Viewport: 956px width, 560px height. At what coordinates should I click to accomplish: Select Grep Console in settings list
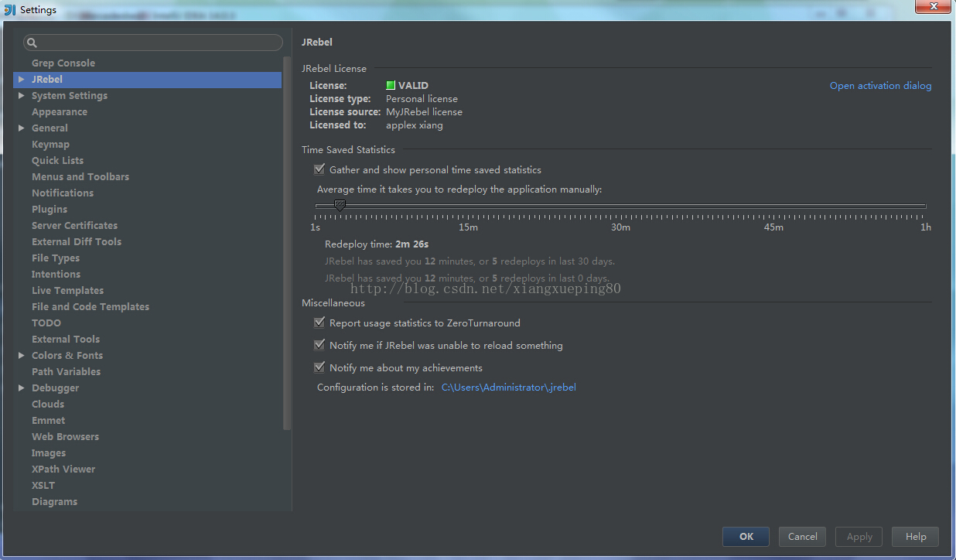63,63
